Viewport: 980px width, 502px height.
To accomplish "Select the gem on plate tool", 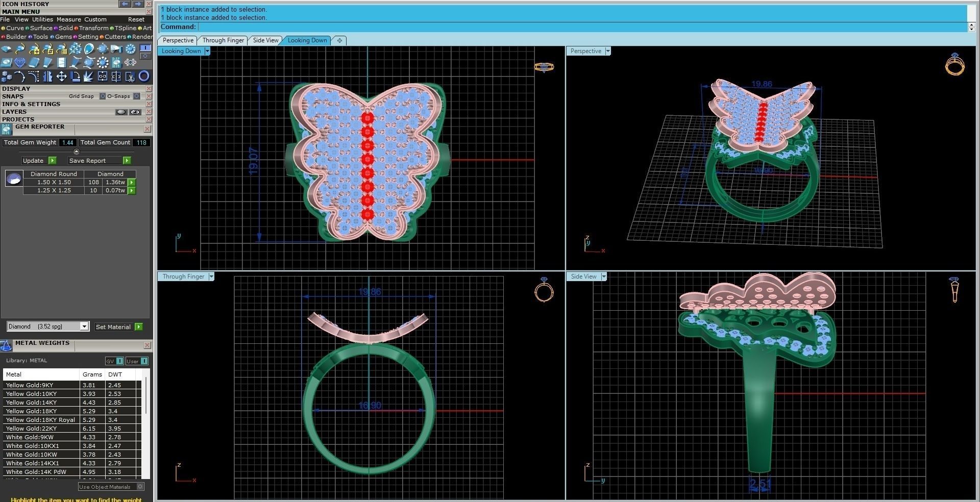I will (6, 62).
